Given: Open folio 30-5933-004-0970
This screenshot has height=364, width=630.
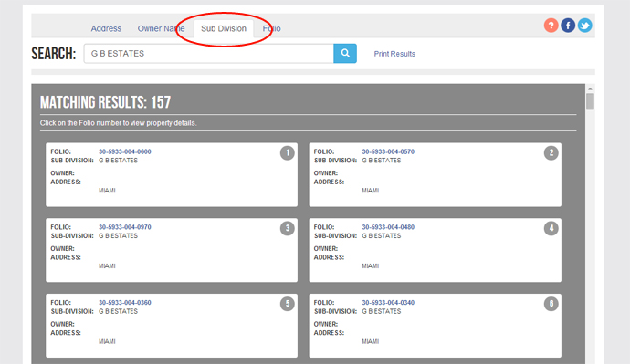Looking at the screenshot, I should pos(125,227).
